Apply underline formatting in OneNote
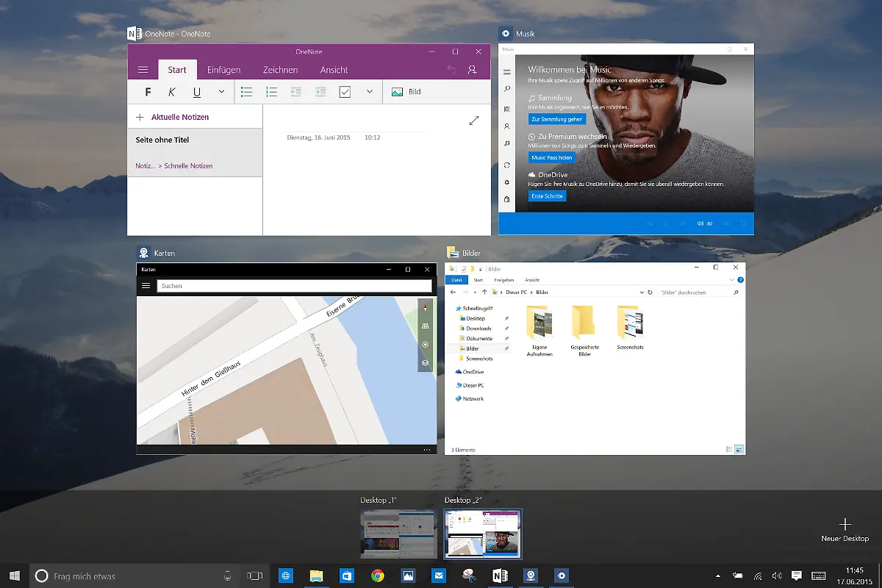Image resolution: width=882 pixels, height=588 pixels. [196, 92]
